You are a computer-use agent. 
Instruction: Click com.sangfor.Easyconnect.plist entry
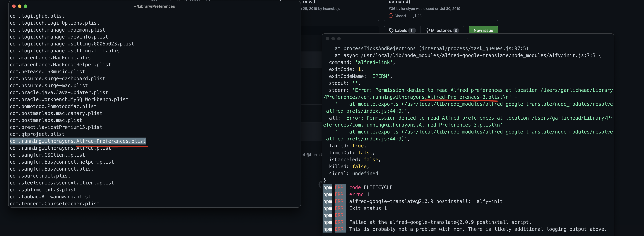(x=52, y=169)
